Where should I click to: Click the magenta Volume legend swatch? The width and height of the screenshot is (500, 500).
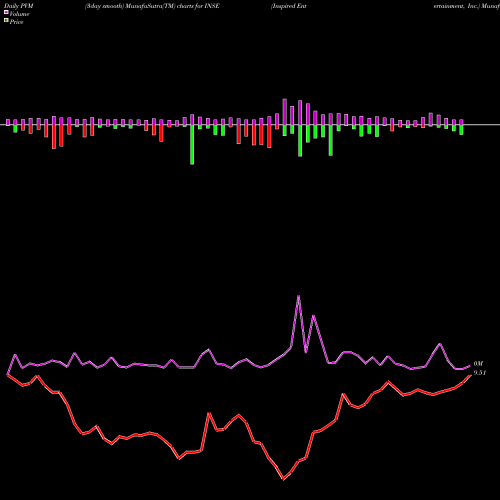coord(6,13)
